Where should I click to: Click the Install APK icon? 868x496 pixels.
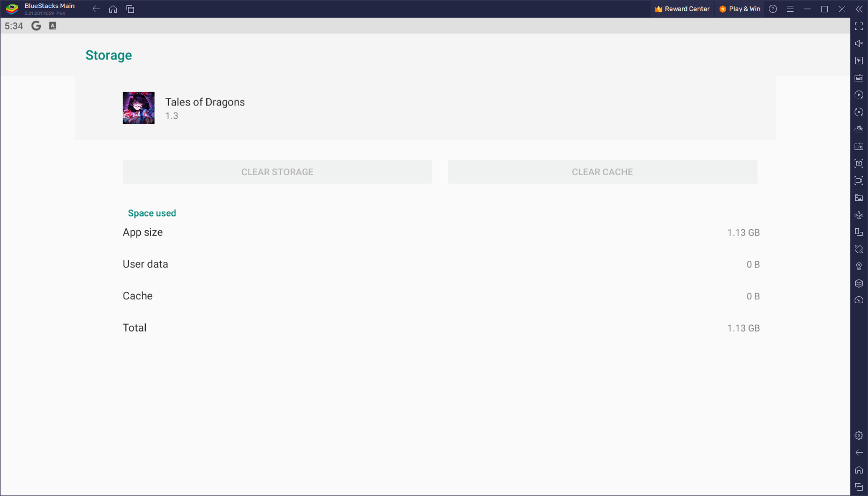(x=859, y=146)
